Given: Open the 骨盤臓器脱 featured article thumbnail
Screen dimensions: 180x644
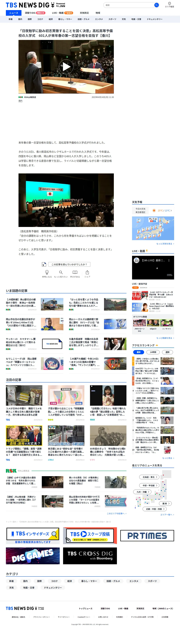Looking at the screenshot, I should click(66, 395).
